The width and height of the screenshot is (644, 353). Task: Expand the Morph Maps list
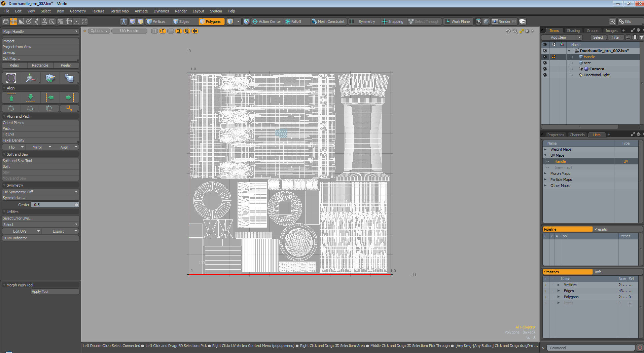pos(545,173)
